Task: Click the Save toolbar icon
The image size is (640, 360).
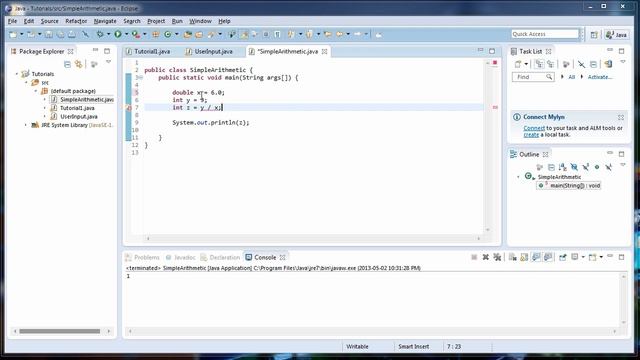Action: [x=49, y=34]
